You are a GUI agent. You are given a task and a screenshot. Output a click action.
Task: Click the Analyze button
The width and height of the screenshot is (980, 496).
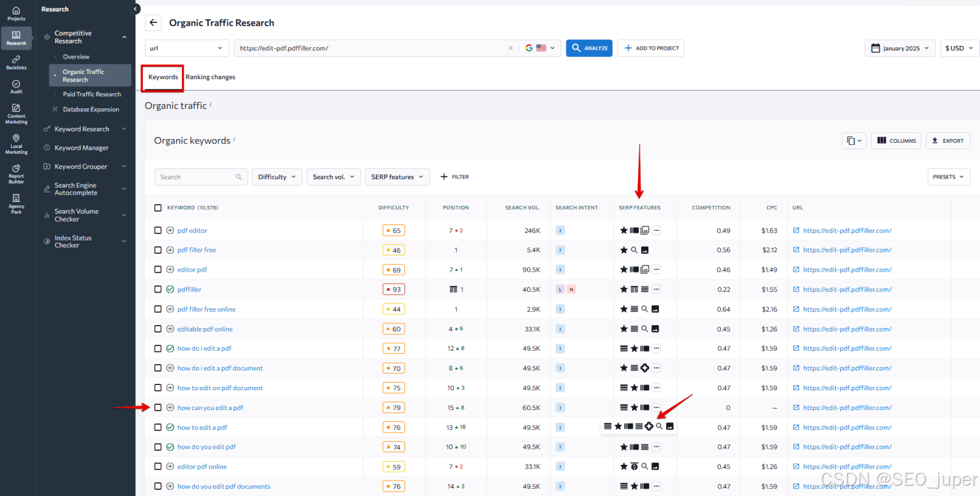[x=589, y=48]
